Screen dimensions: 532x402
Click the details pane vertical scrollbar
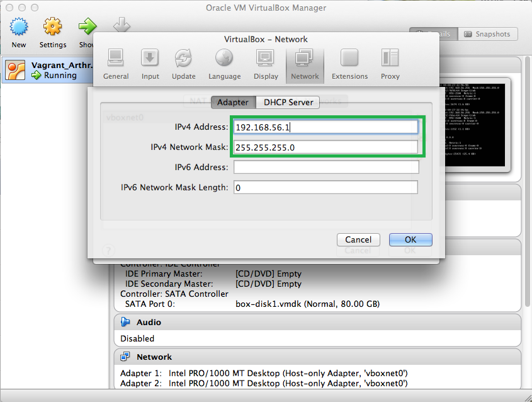coord(528,181)
